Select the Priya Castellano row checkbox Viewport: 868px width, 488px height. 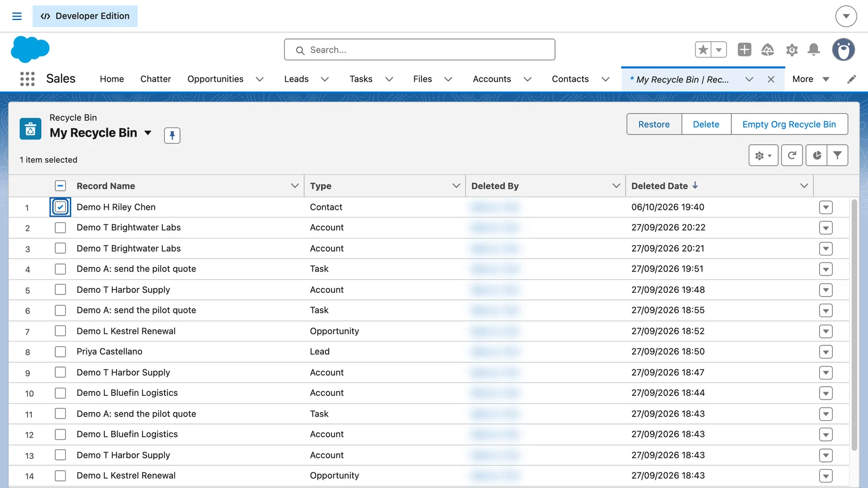pyautogui.click(x=60, y=352)
